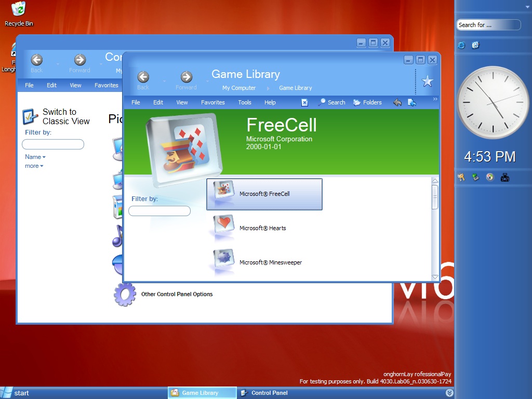Viewport: 532px width, 399px height.
Task: Click the copy-to toolbar icon next to undo
Action: [412, 102]
